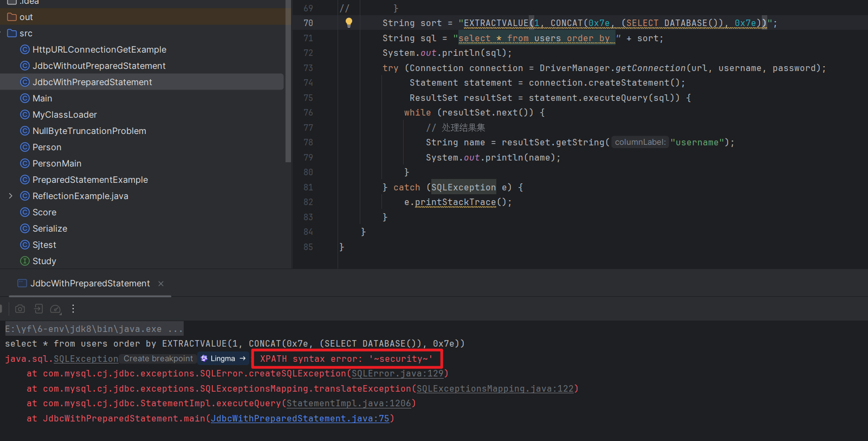Expand the folded java.exe command line
The height and width of the screenshot is (441, 868).
click(x=94, y=329)
